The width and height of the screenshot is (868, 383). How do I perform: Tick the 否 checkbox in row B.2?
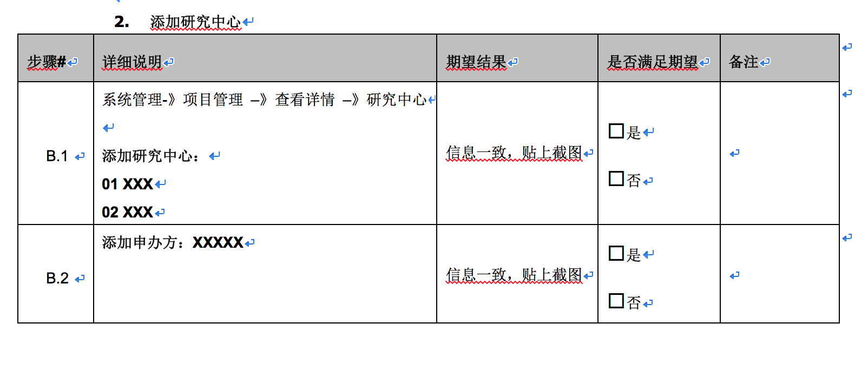tap(616, 301)
